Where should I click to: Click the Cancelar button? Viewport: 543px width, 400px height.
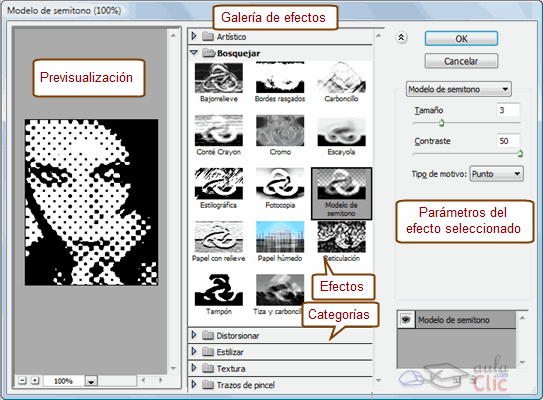[461, 61]
